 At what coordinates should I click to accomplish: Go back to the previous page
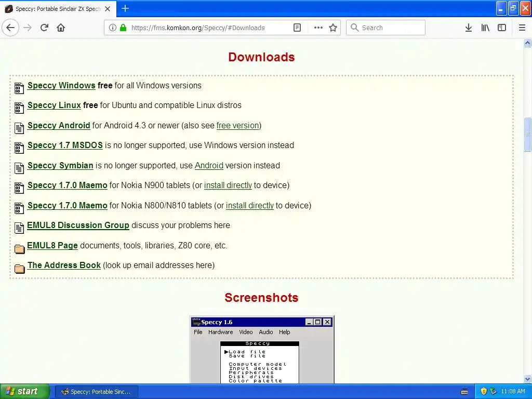[10, 28]
